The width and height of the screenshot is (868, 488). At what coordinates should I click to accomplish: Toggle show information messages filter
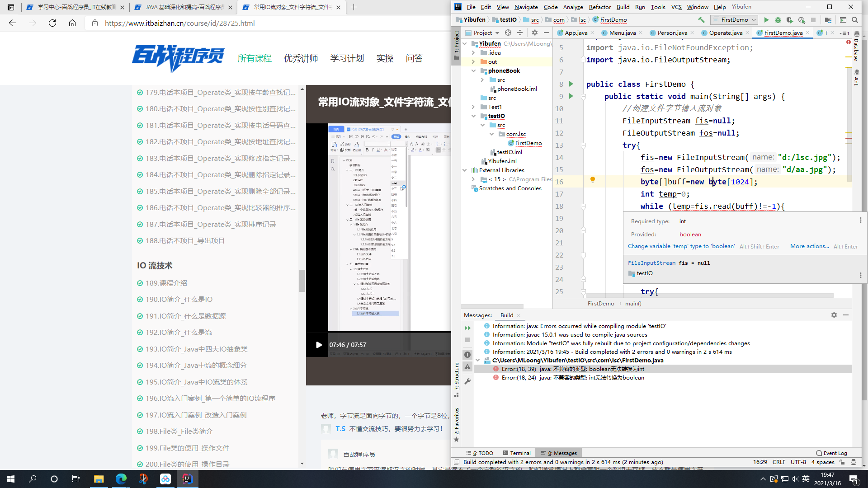pyautogui.click(x=467, y=355)
